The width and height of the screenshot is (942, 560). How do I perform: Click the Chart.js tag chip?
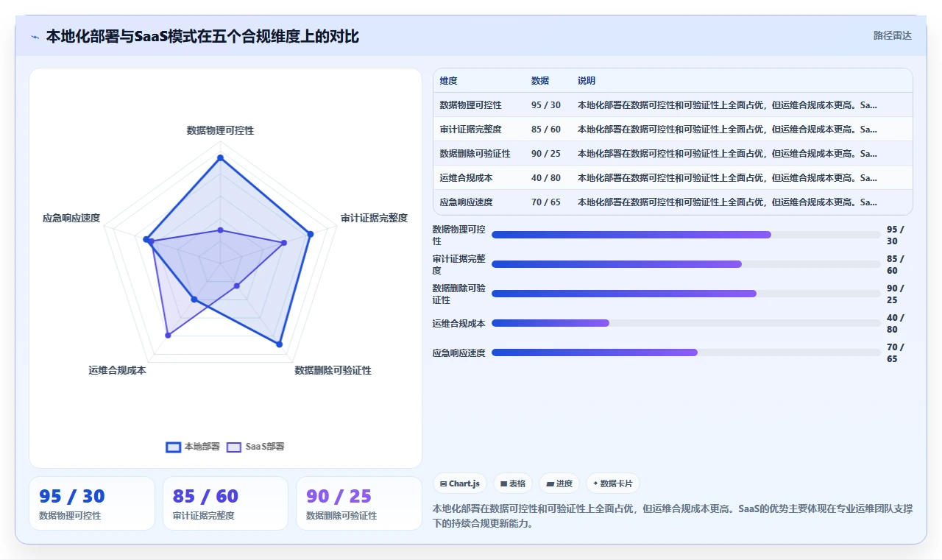[x=460, y=483]
